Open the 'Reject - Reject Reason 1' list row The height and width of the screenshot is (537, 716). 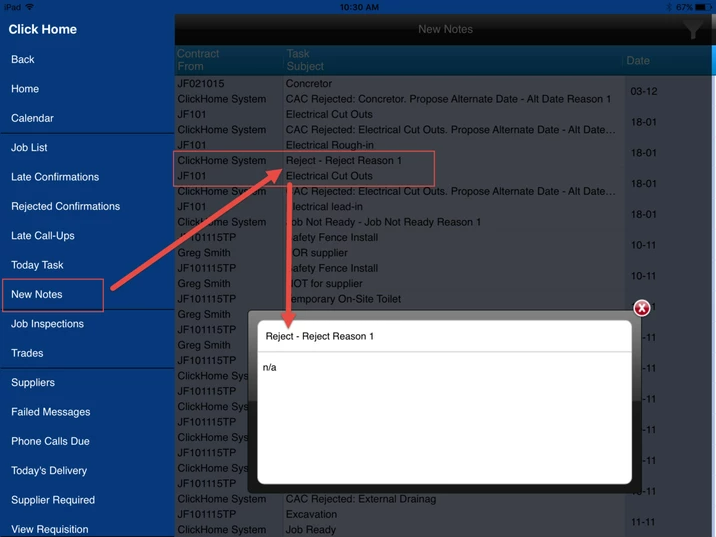pyautogui.click(x=343, y=161)
